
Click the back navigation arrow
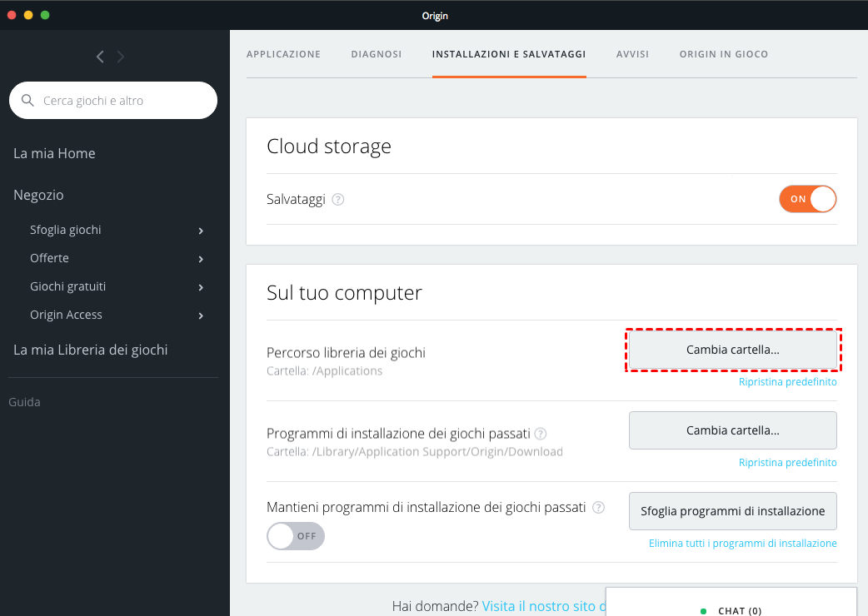(100, 57)
